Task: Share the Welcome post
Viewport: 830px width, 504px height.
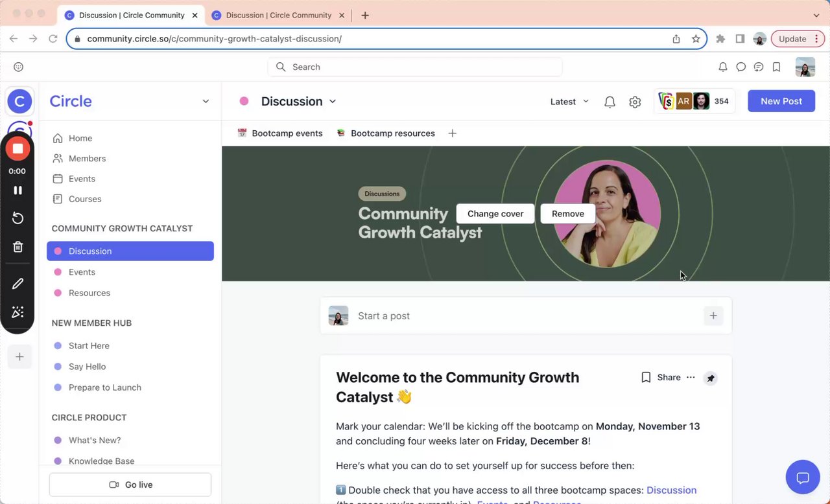Action: pyautogui.click(x=669, y=377)
